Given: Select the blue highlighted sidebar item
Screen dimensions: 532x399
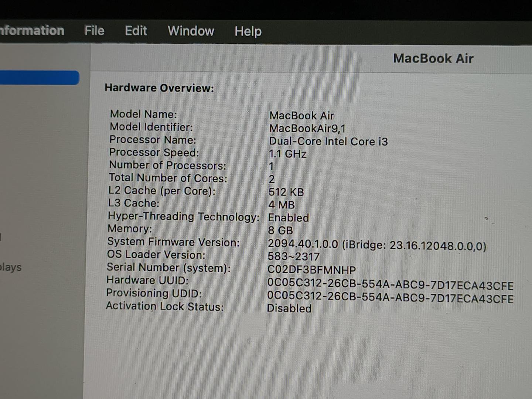Looking at the screenshot, I should [x=39, y=78].
